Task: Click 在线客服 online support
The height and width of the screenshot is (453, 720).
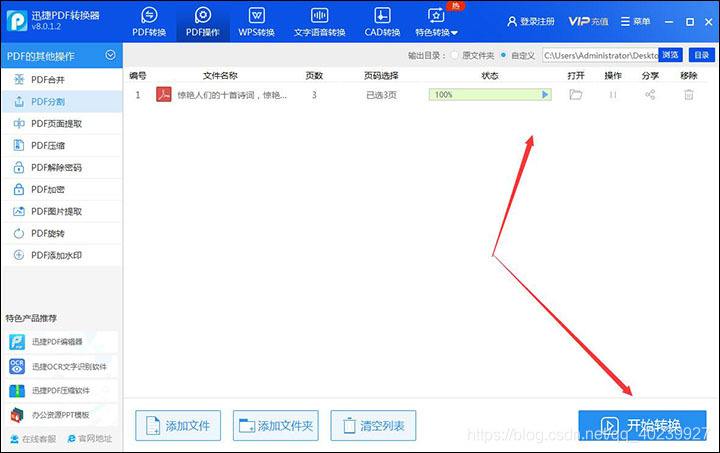Action: pyautogui.click(x=33, y=439)
